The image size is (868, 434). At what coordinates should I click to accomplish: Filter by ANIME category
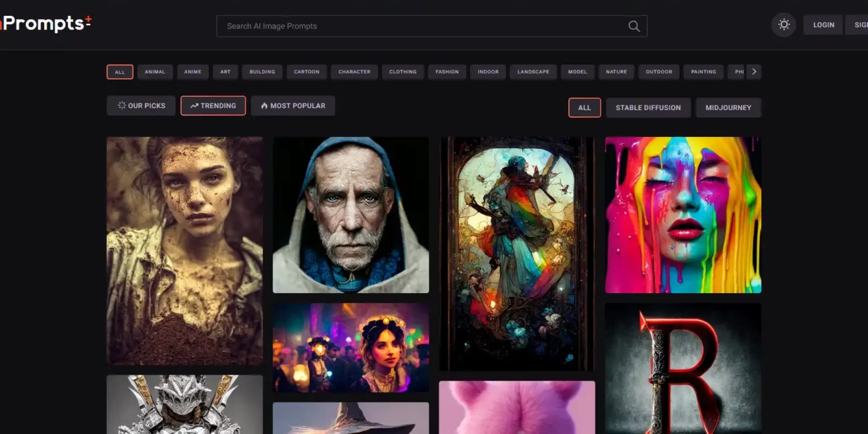pyautogui.click(x=193, y=72)
